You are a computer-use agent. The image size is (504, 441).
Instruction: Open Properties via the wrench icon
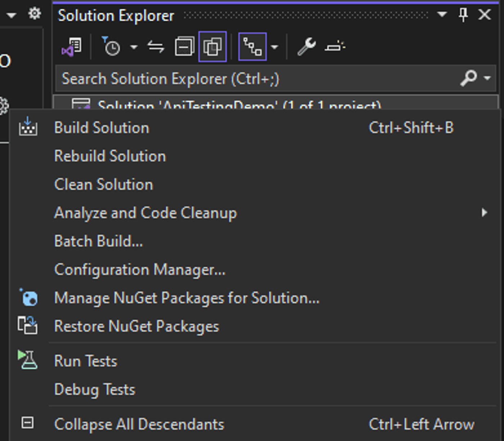tap(306, 47)
